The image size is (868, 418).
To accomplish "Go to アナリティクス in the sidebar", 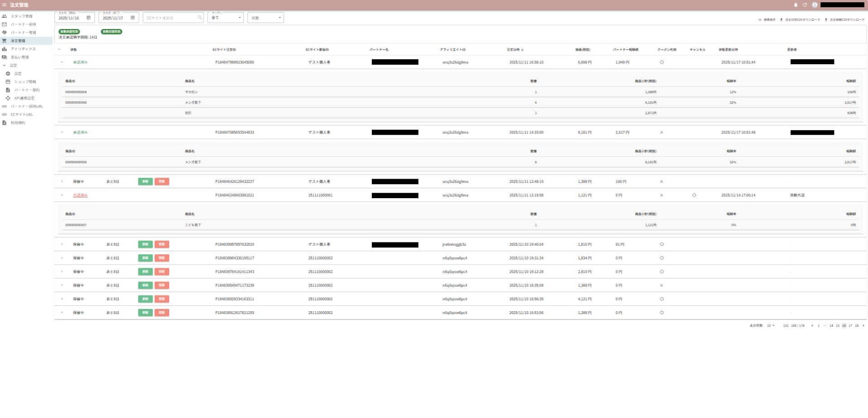I will click(x=23, y=49).
